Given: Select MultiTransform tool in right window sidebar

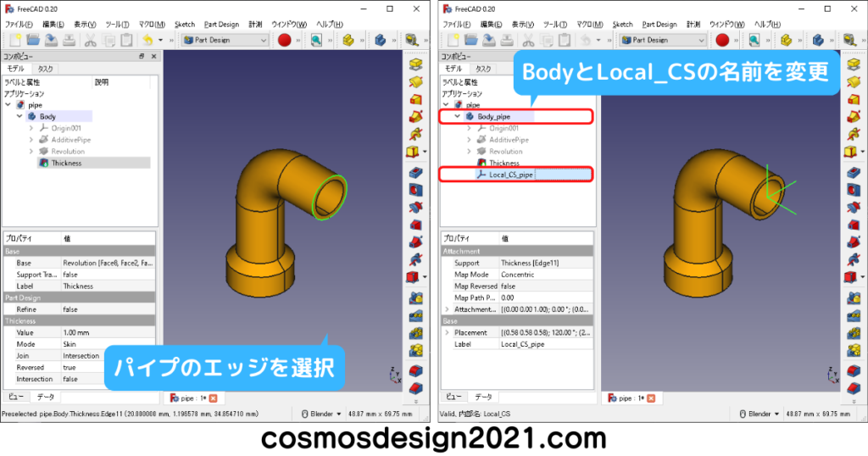Looking at the screenshot, I should 854,351.
